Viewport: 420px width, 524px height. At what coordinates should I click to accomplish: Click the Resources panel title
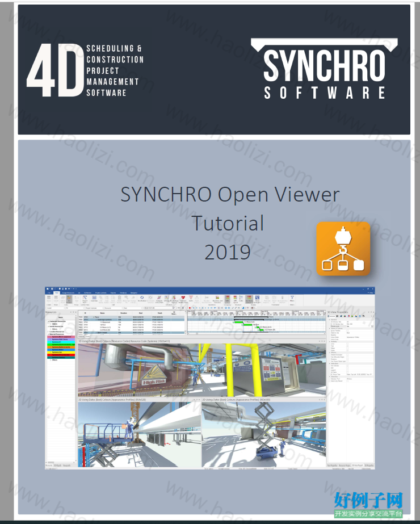click(51, 312)
